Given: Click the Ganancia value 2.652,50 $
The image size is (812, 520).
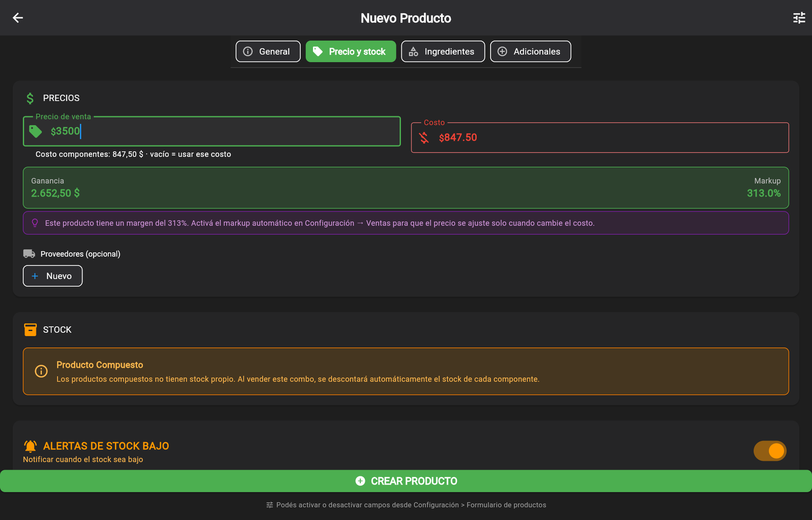Looking at the screenshot, I should point(55,193).
